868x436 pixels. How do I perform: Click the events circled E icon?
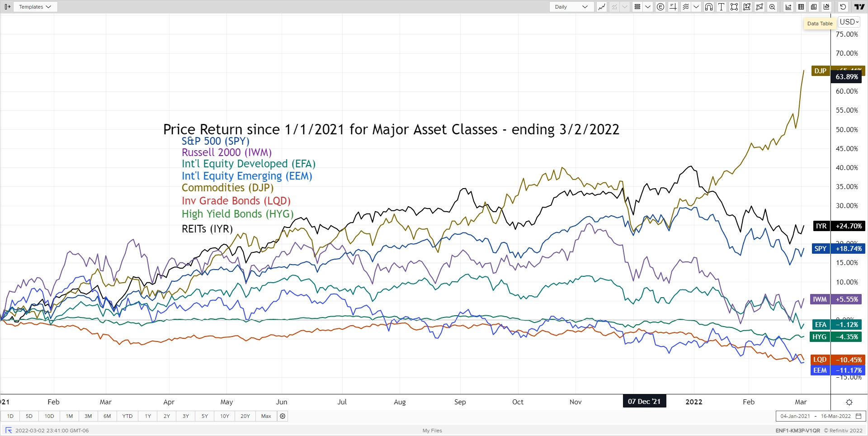click(660, 7)
